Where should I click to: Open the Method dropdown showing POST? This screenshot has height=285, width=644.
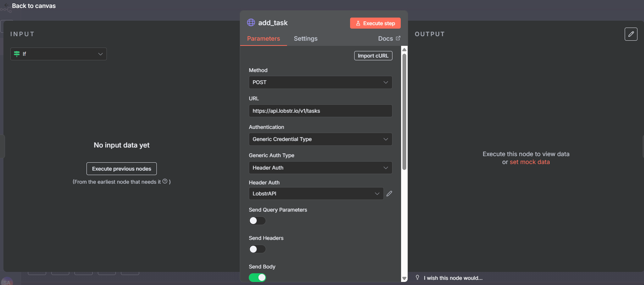click(x=320, y=82)
